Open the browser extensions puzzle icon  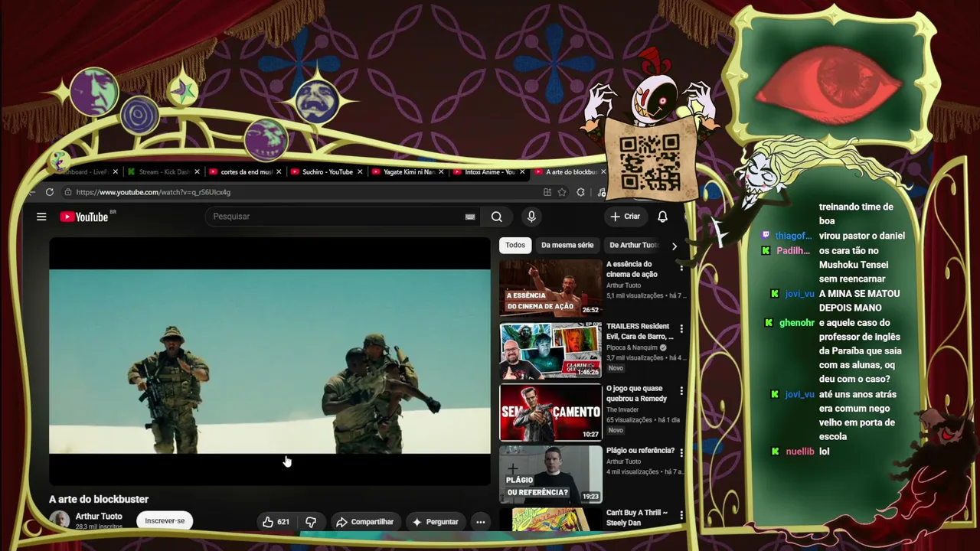pos(580,192)
